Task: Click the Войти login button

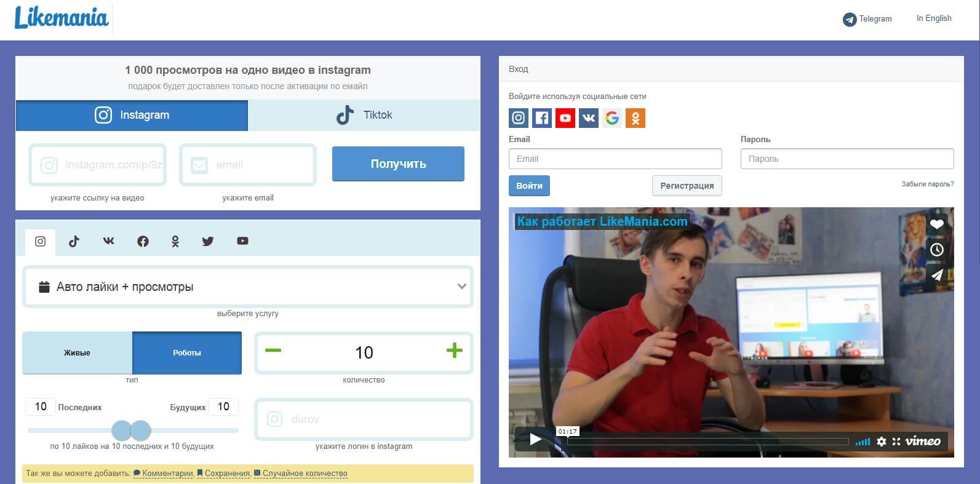Action: coord(529,186)
